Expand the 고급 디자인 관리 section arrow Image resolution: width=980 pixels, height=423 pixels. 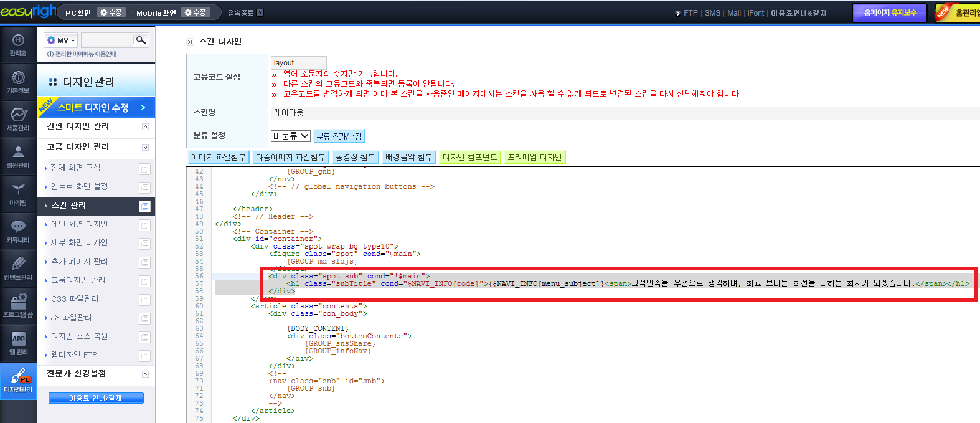click(x=145, y=148)
